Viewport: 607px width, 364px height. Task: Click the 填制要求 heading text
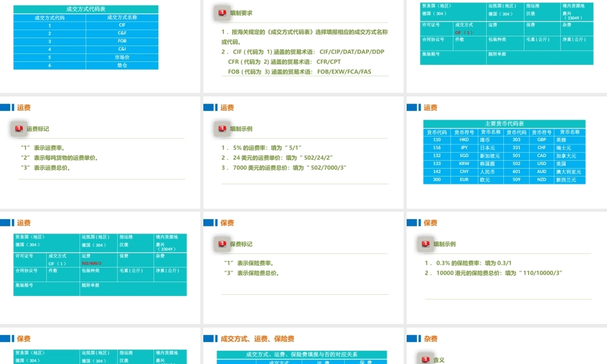pyautogui.click(x=241, y=13)
